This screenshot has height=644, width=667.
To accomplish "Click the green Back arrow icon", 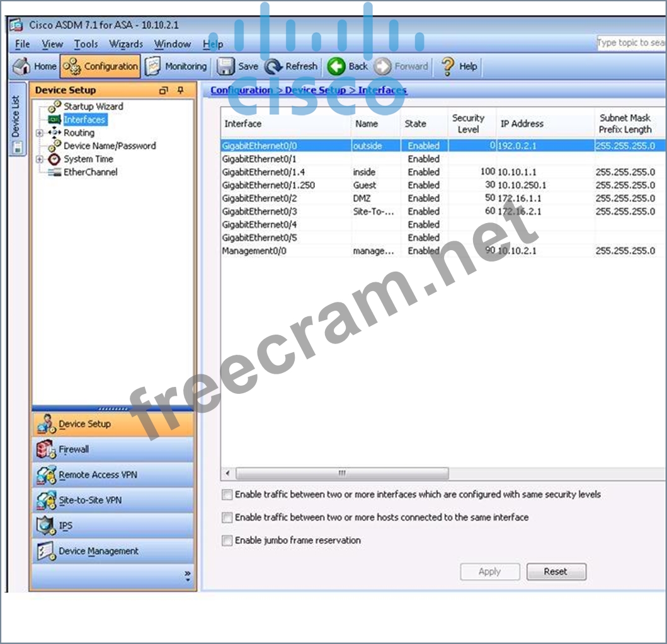I will pyautogui.click(x=336, y=66).
